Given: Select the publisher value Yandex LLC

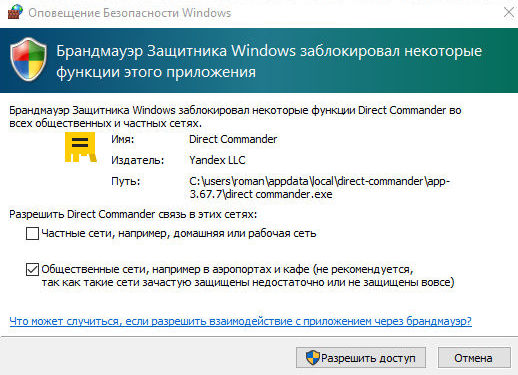Looking at the screenshot, I should click(217, 160).
